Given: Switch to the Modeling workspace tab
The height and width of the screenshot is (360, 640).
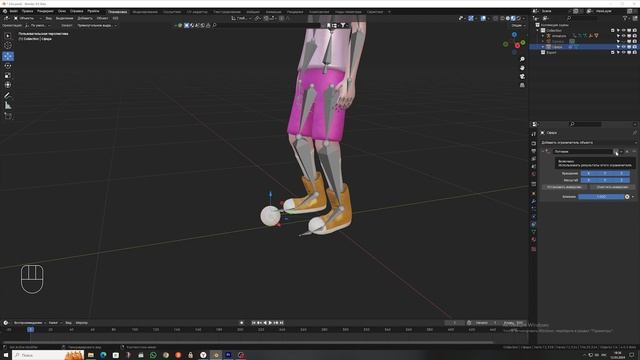Looking at the screenshot, I should click(145, 12).
